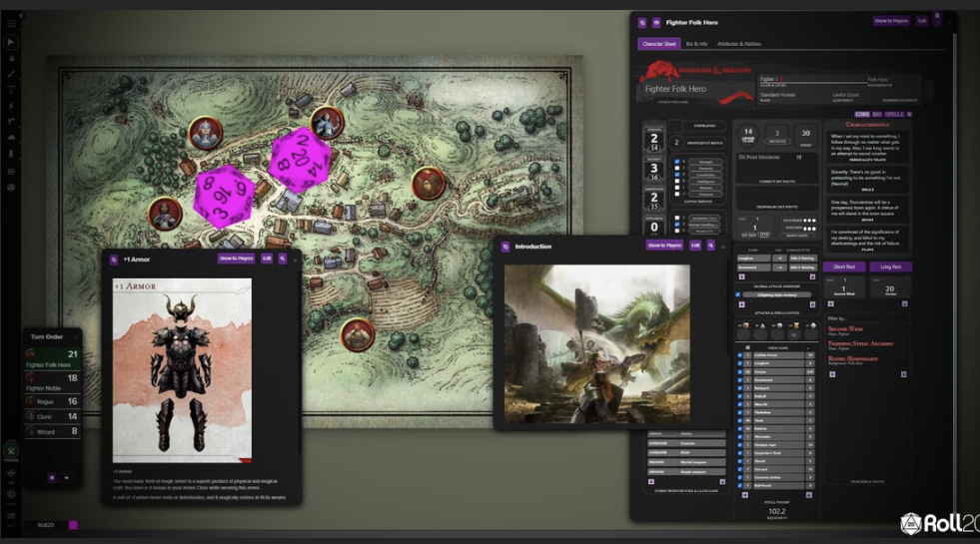Select the freehand drawing brush tool
This screenshot has height=544, width=980.
11,74
